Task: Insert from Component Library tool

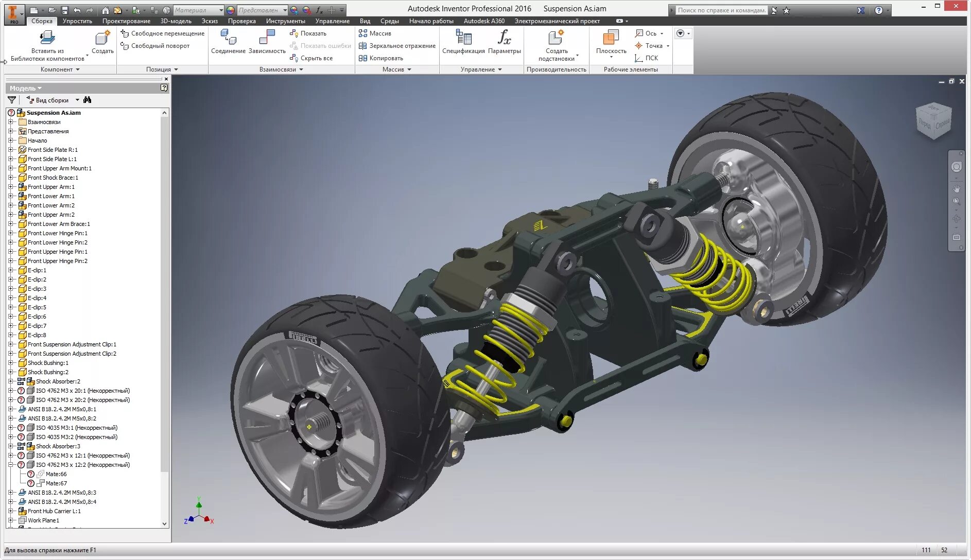Action: tap(47, 45)
